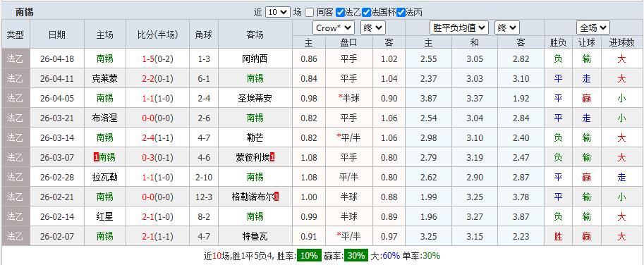Open the recent matches count dropdown showing 10
This screenshot has height=265, width=644.
[x=278, y=12]
